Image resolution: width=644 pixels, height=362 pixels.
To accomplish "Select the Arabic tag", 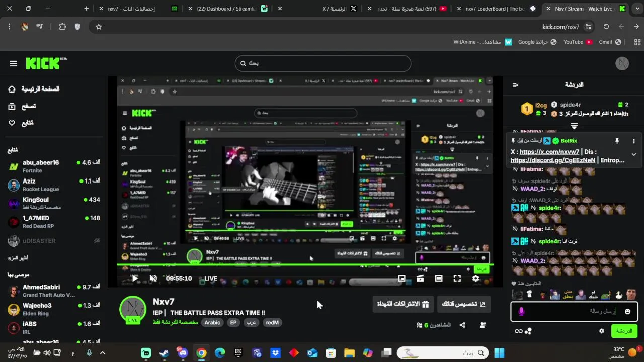I will [212, 323].
